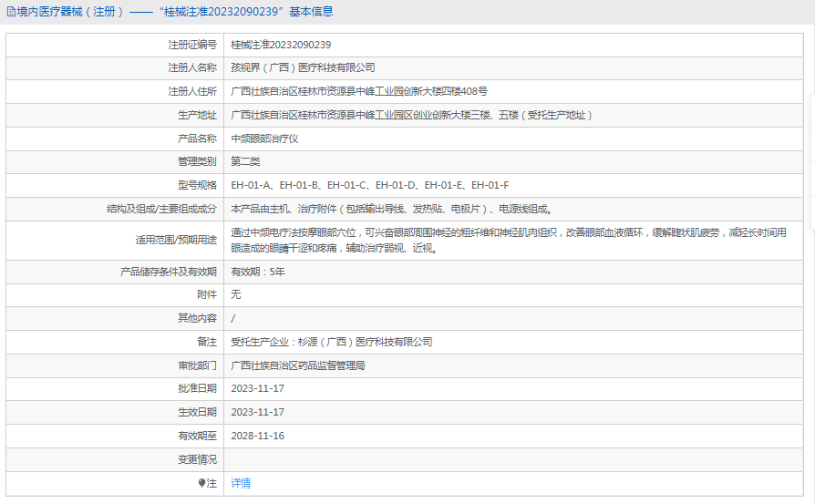
Task: Select the registrant address ending in 四楼408号
Action: pyautogui.click(x=358, y=91)
